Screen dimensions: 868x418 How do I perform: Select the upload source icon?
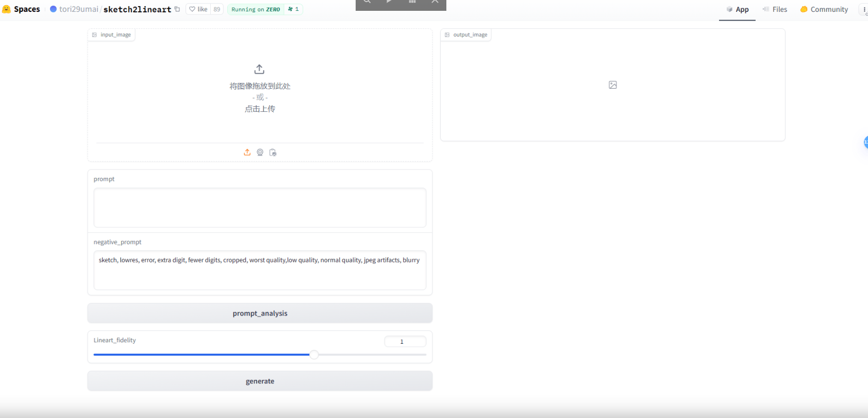point(247,153)
